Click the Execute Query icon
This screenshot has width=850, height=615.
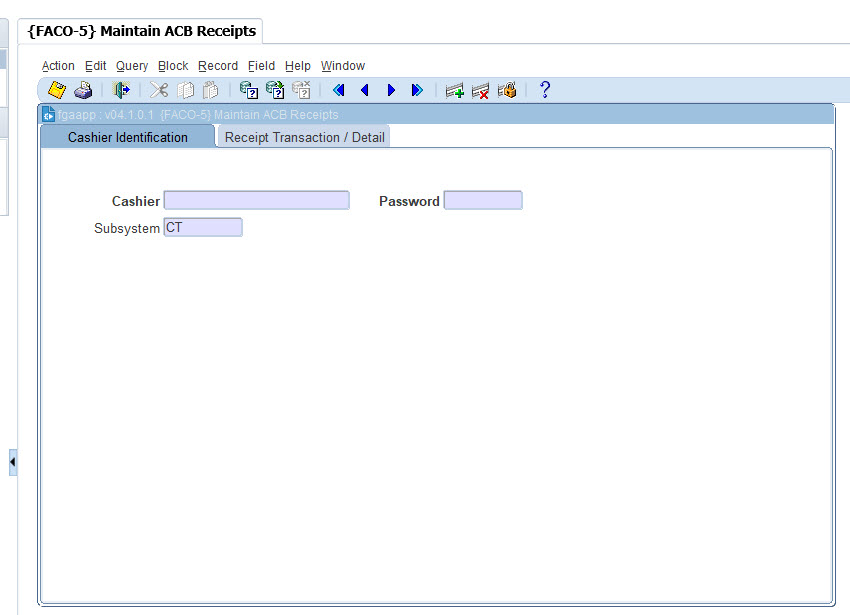pyautogui.click(x=275, y=90)
